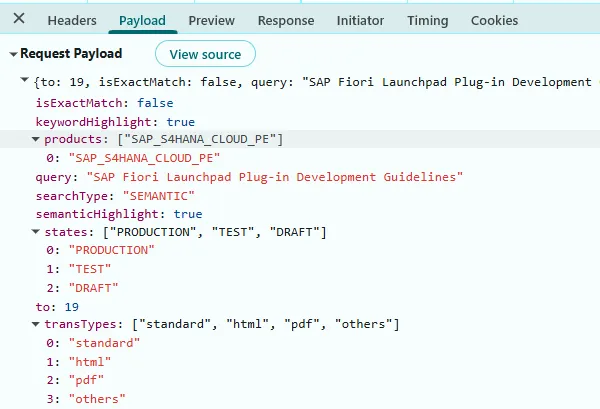
Task: Click the transTypes item "others"
Action: pyautogui.click(x=86, y=399)
